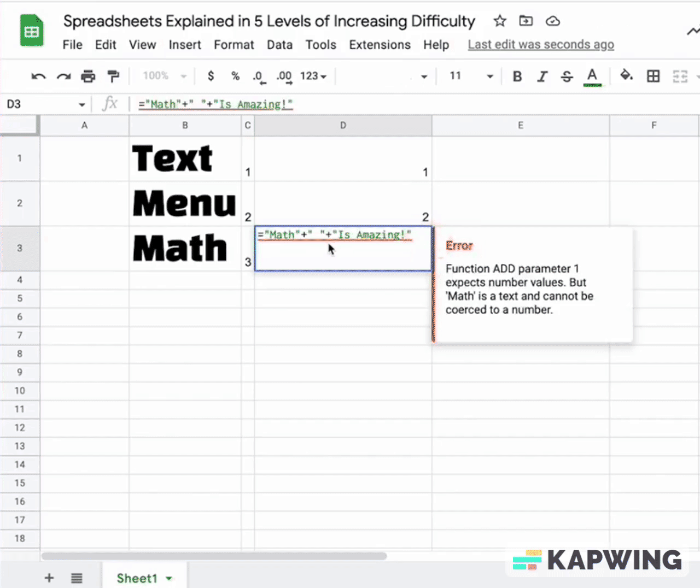Open the Tools menu
Viewport: 700px width, 588px height.
coord(320,45)
